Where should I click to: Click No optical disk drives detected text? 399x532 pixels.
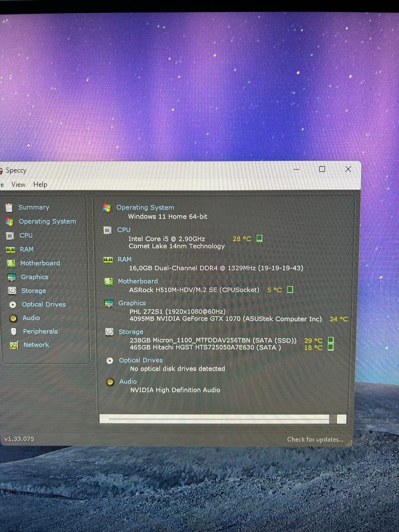click(x=177, y=369)
